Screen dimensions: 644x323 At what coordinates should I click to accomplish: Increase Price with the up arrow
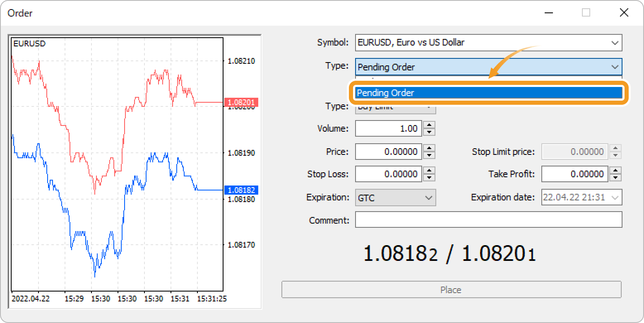pyautogui.click(x=429, y=148)
